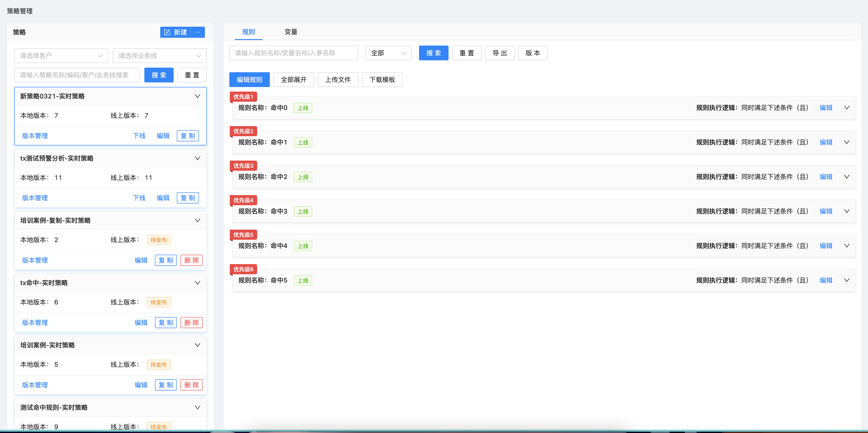This screenshot has width=868, height=433.
Task: Open the 请选择客户 dropdown
Action: (61, 56)
